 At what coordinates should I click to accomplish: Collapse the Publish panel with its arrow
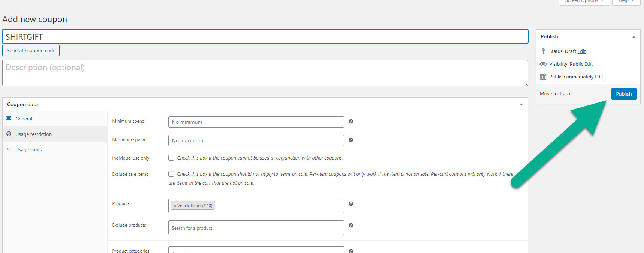point(634,37)
